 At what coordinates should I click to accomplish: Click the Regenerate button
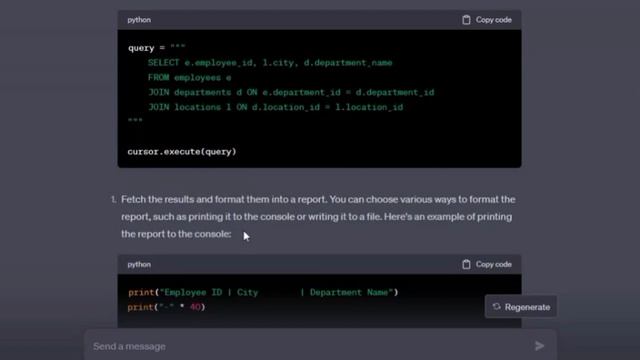521,307
